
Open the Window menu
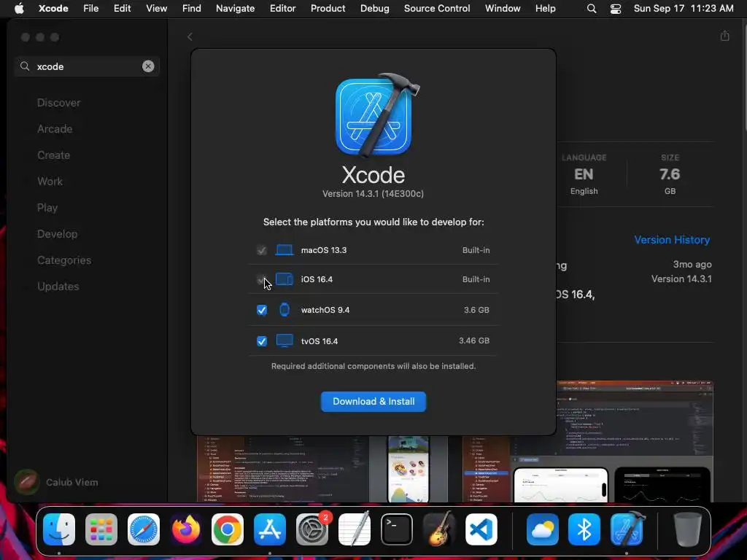click(x=503, y=8)
